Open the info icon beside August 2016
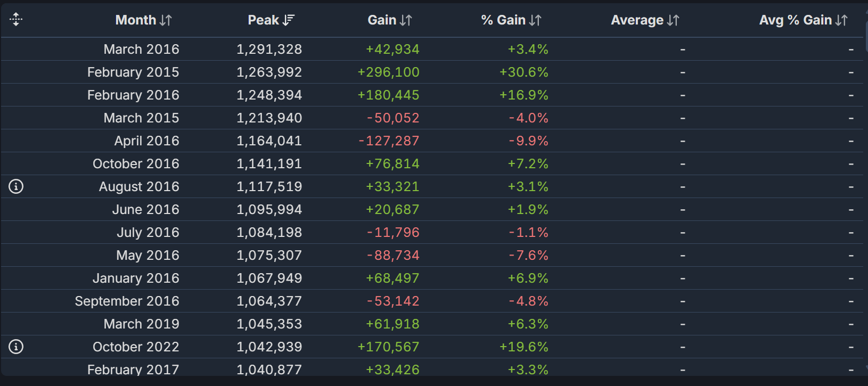The image size is (868, 386). click(16, 186)
